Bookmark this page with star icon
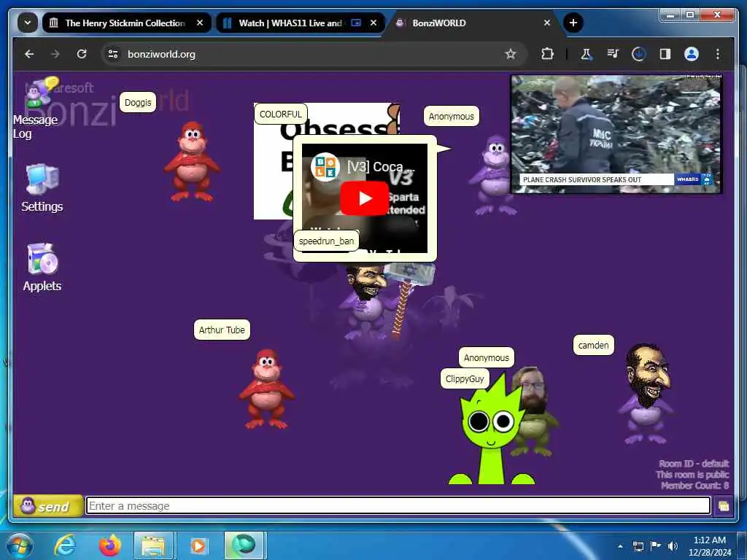 coord(510,54)
